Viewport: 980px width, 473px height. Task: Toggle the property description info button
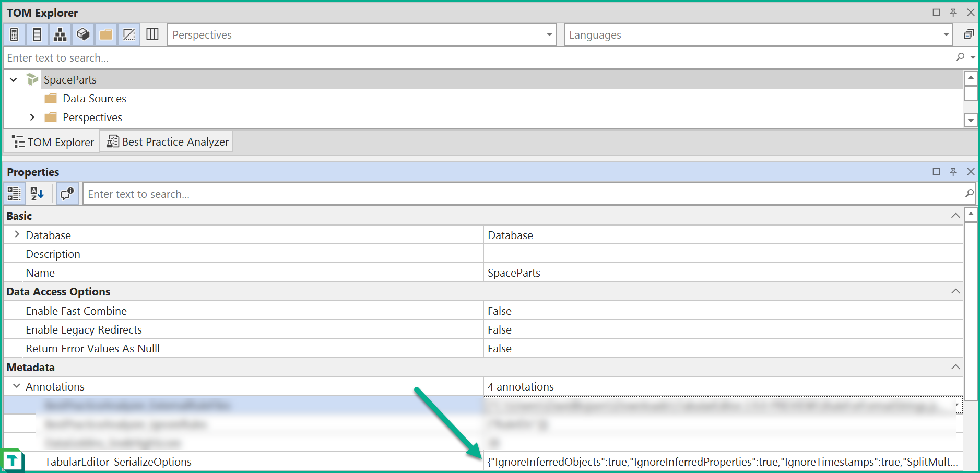(x=67, y=194)
